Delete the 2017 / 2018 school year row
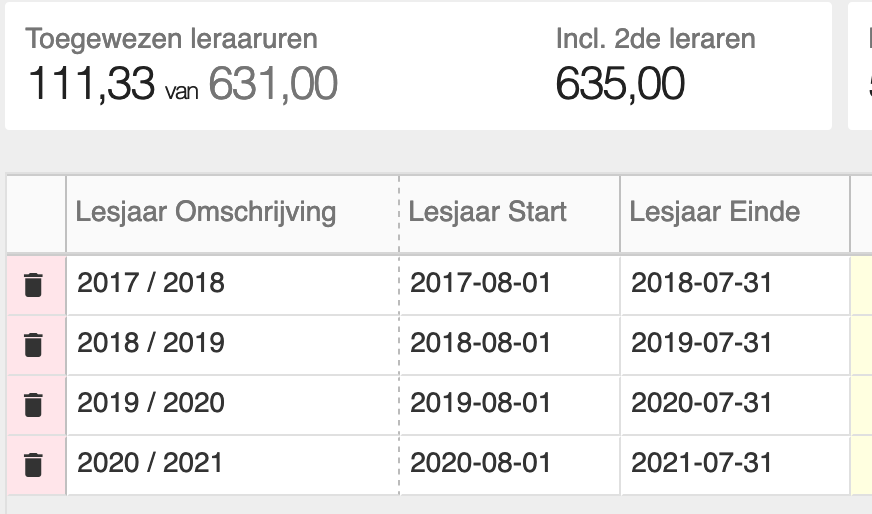872x514 pixels. pos(34,285)
